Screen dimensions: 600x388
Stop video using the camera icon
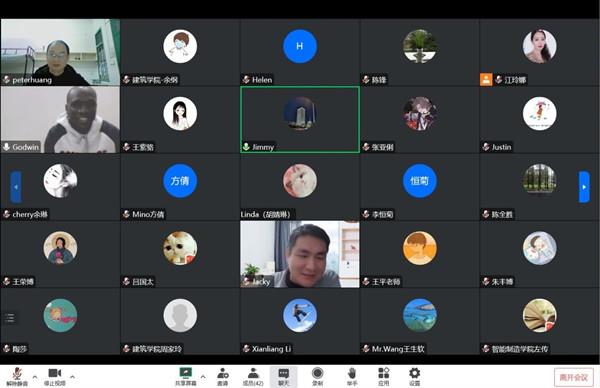point(55,376)
